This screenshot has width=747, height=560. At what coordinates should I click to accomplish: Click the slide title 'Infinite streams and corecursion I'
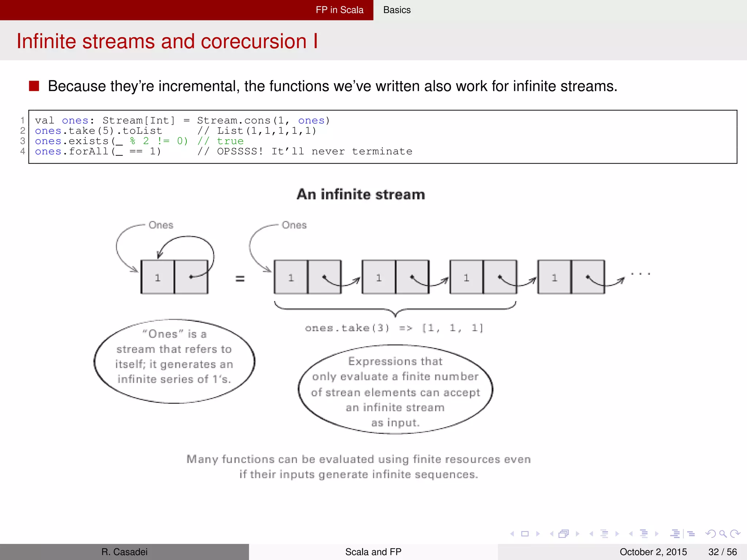167,41
